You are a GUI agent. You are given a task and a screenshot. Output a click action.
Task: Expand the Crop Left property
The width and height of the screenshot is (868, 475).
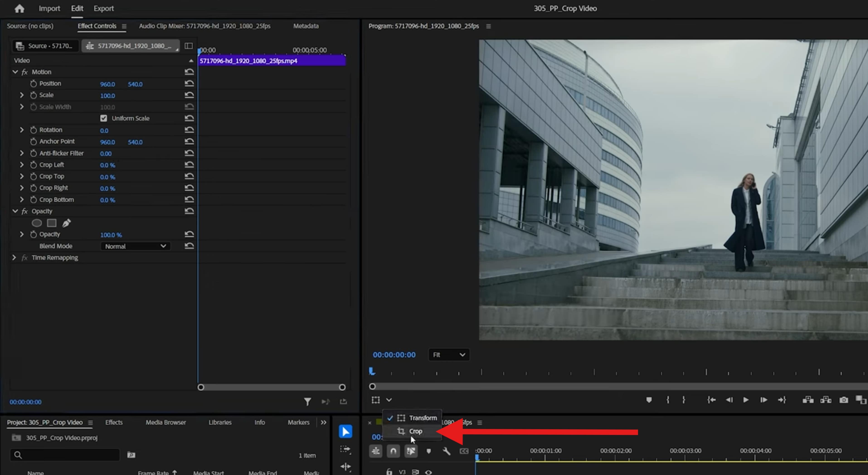22,165
